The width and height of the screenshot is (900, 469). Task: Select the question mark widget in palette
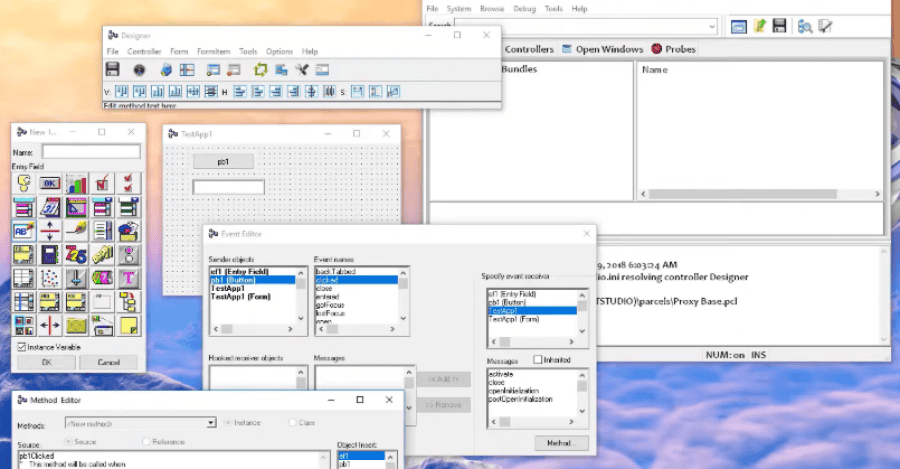24,184
